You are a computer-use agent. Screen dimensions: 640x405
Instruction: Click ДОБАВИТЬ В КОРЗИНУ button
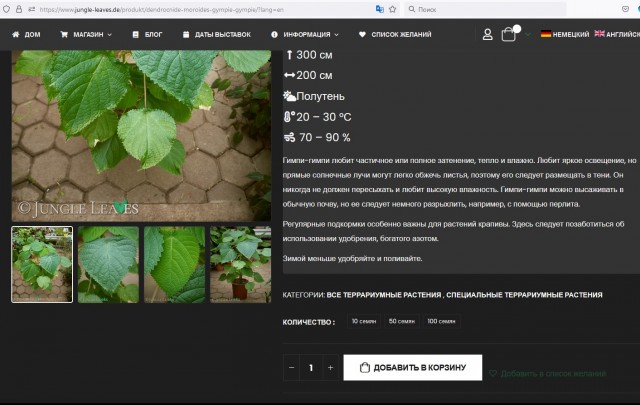413,367
